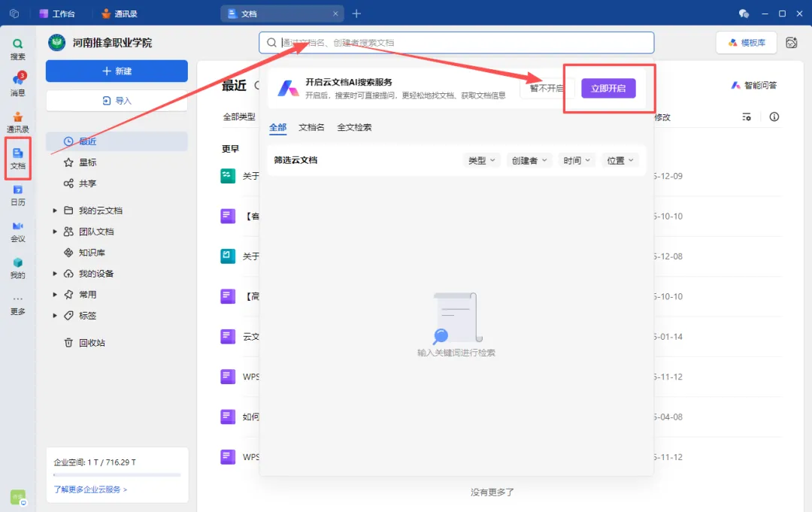The height and width of the screenshot is (512, 812).
Task: Open 智能问答 assistant
Action: (753, 86)
